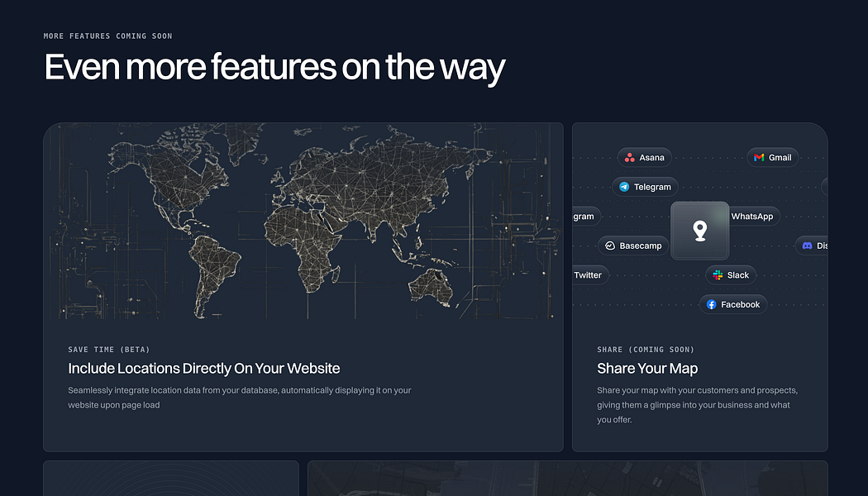Click the Slack label text
Image resolution: width=868 pixels, height=496 pixels.
tap(738, 275)
